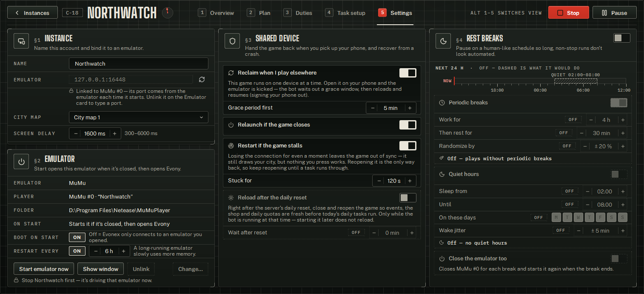Increase Restart Every hours with plus
The width and height of the screenshot is (644, 294).
click(123, 251)
